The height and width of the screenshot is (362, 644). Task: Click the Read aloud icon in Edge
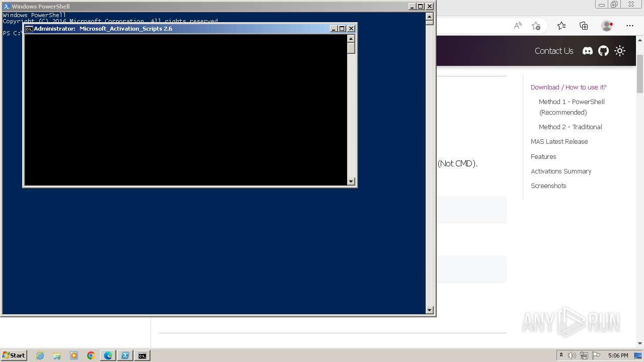[x=518, y=26]
